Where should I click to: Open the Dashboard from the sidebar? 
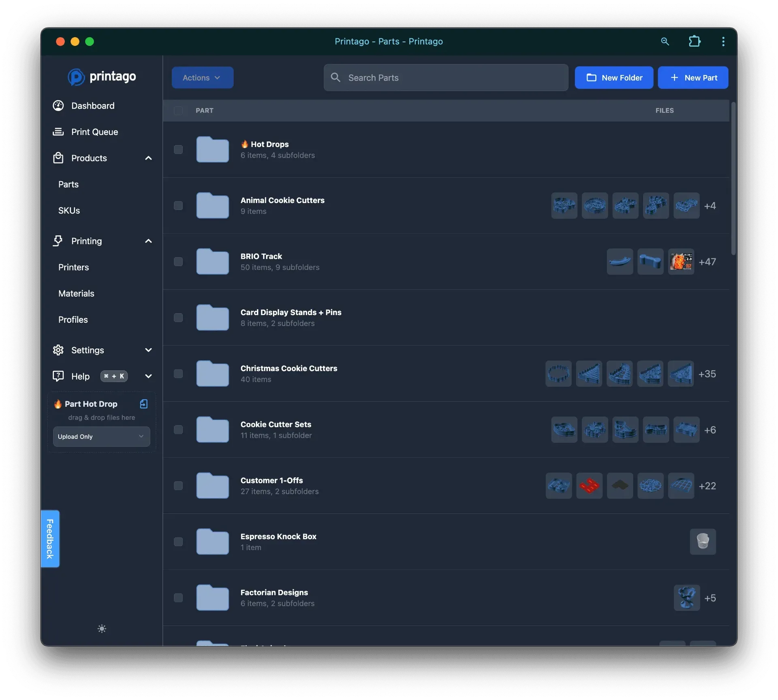(x=93, y=106)
